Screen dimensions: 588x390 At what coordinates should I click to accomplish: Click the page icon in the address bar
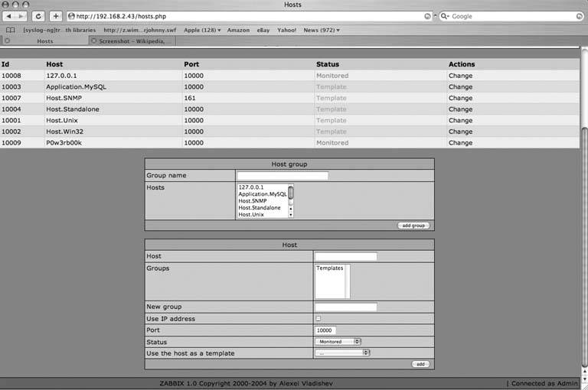click(71, 16)
